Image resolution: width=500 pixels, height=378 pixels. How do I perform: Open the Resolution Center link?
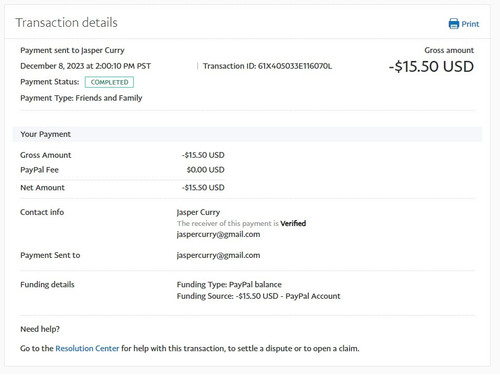click(x=87, y=348)
